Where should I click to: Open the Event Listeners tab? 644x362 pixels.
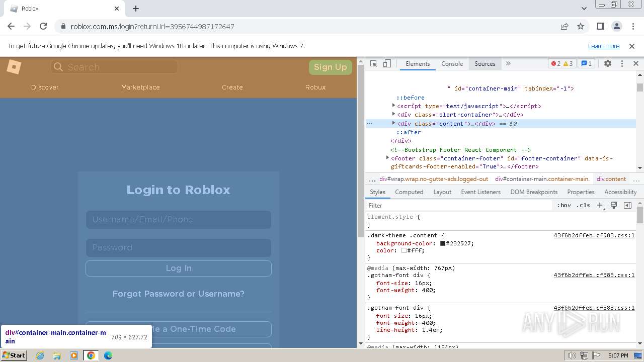480,192
